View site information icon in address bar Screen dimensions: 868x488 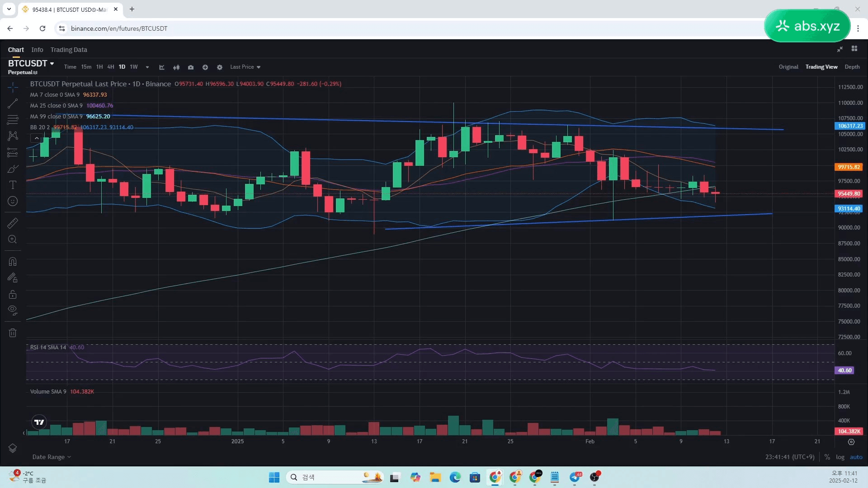click(x=62, y=28)
